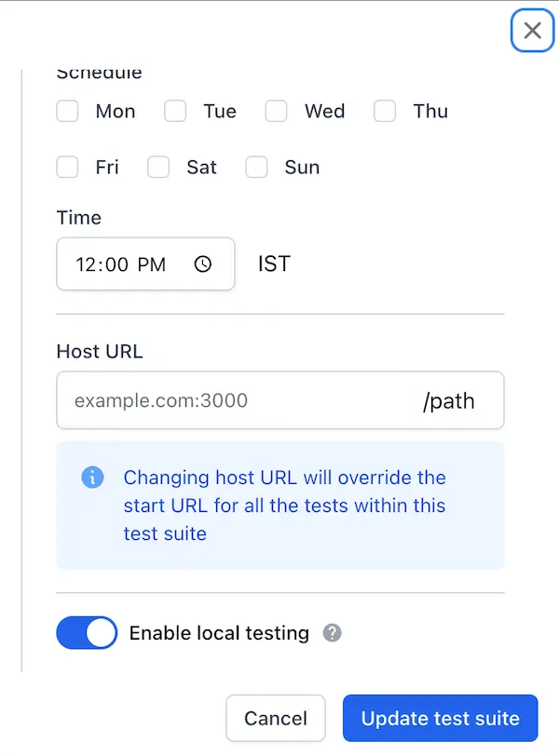Click Update test suite button
This screenshot has width=559, height=756.
pos(440,719)
